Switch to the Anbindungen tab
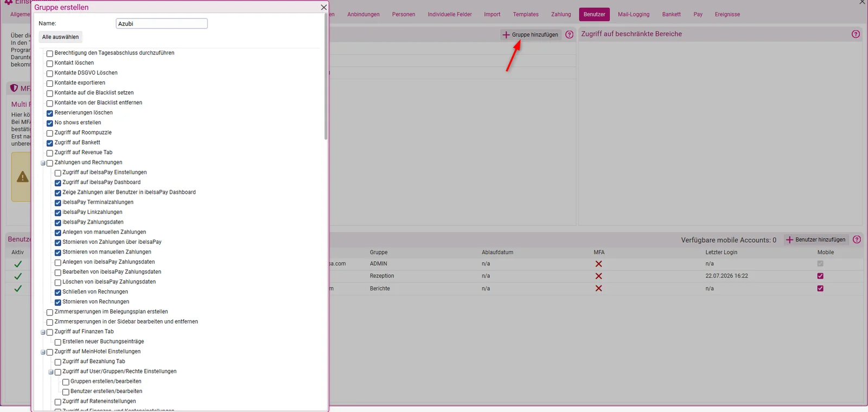 coord(363,15)
